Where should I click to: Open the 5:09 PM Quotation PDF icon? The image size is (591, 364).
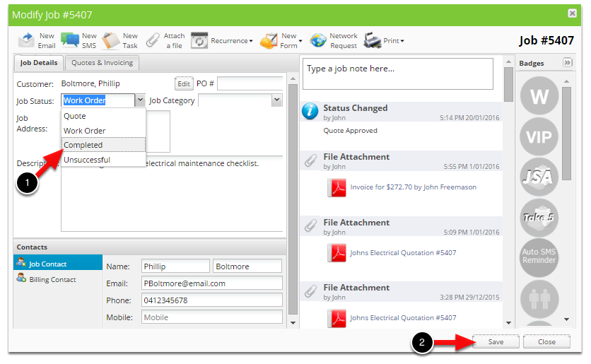tap(337, 253)
